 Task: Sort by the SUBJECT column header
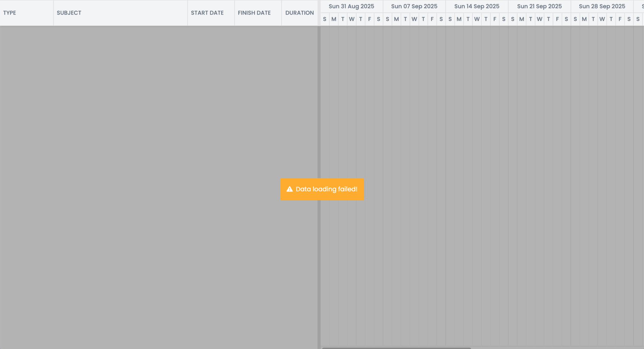[x=69, y=13]
